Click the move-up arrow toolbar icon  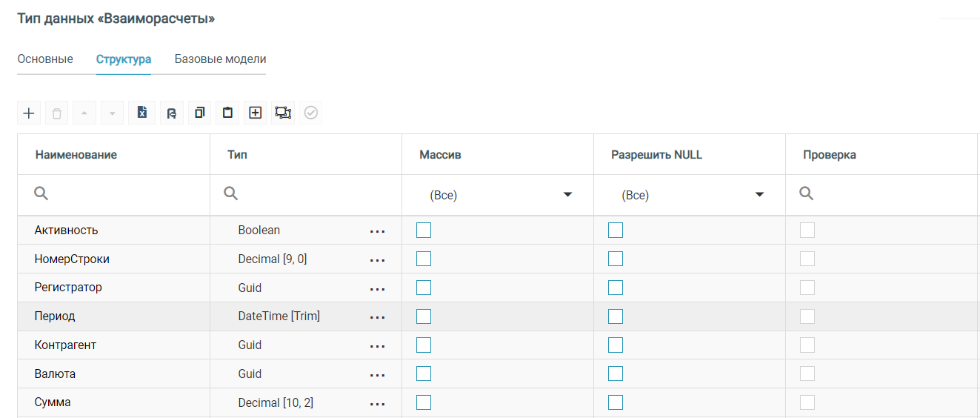pyautogui.click(x=84, y=113)
